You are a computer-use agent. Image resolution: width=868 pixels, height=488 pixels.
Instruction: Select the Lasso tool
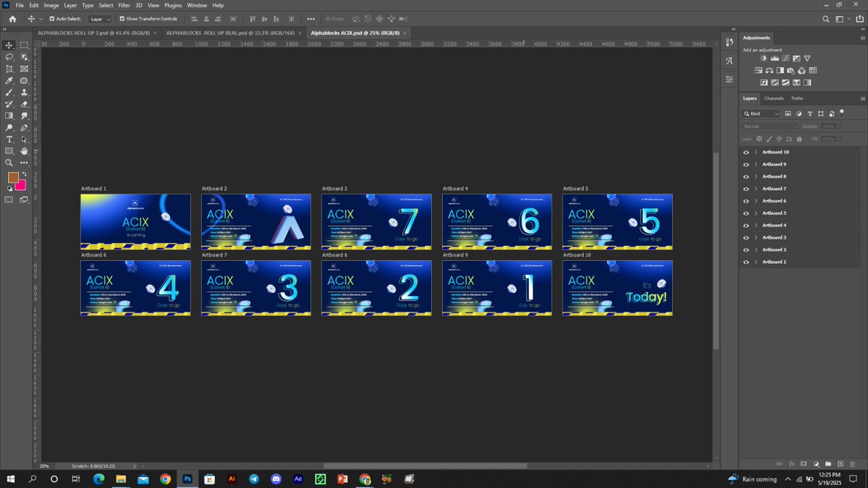(x=9, y=57)
